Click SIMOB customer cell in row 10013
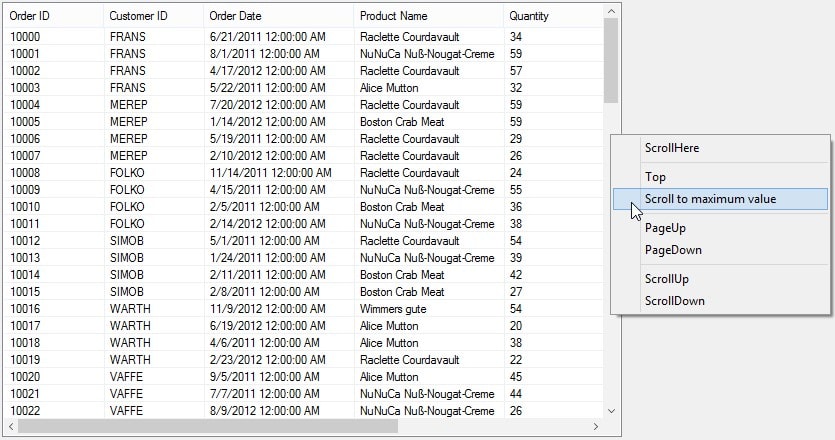 coord(153,258)
